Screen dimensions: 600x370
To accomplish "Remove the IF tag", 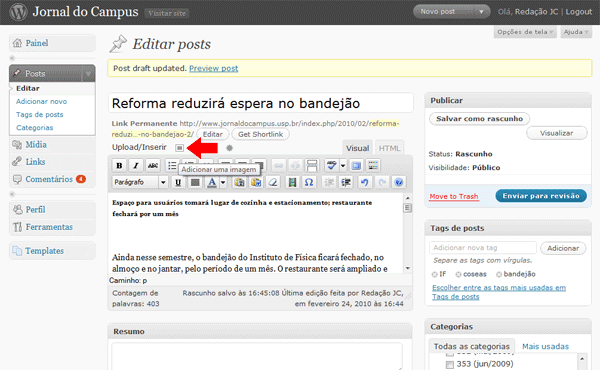I will tap(434, 274).
